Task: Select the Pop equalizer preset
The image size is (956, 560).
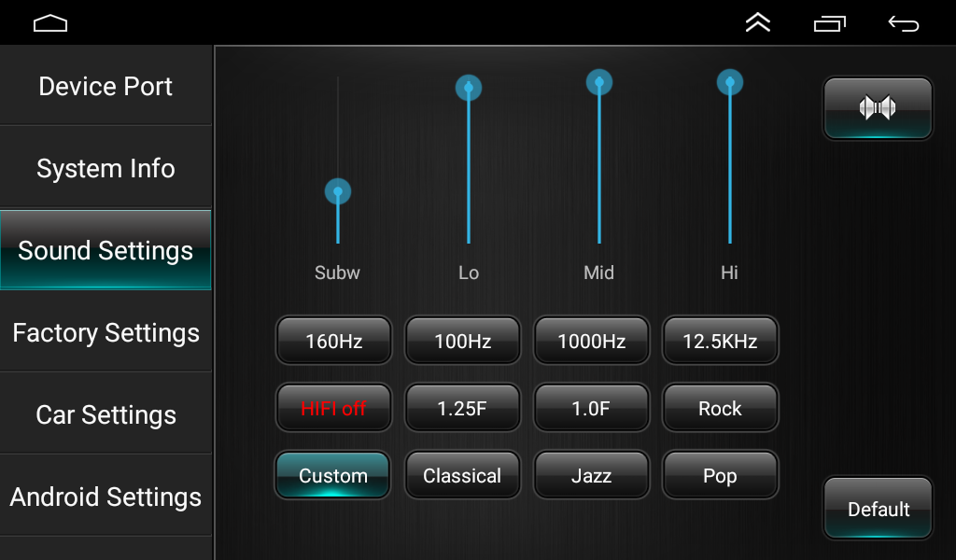Action: 720,475
